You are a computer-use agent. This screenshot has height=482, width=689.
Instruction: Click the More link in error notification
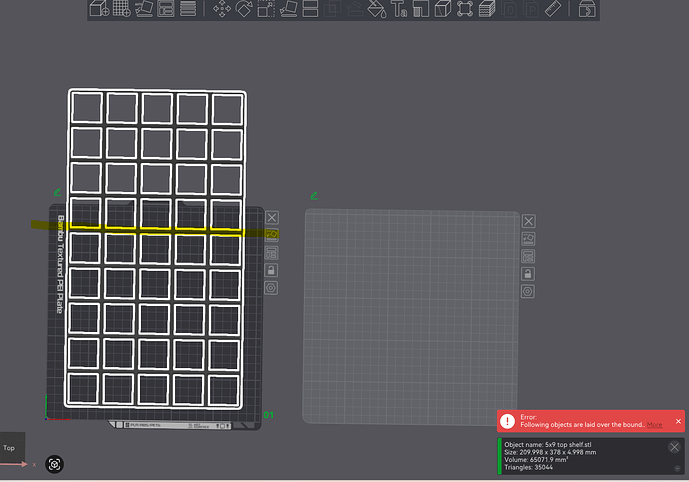point(654,424)
